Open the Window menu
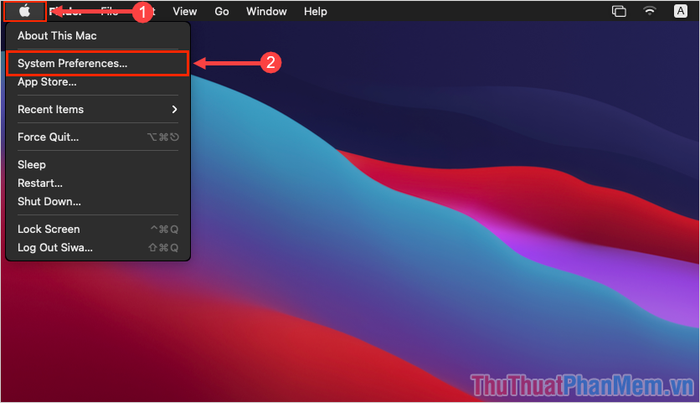Screen dimensions: 700x403 click(267, 11)
